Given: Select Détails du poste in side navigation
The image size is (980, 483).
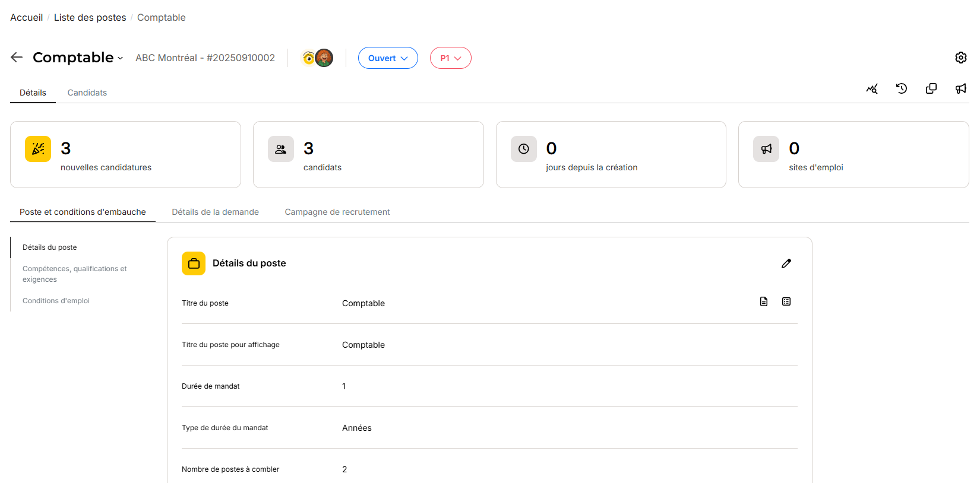Looking at the screenshot, I should (50, 247).
